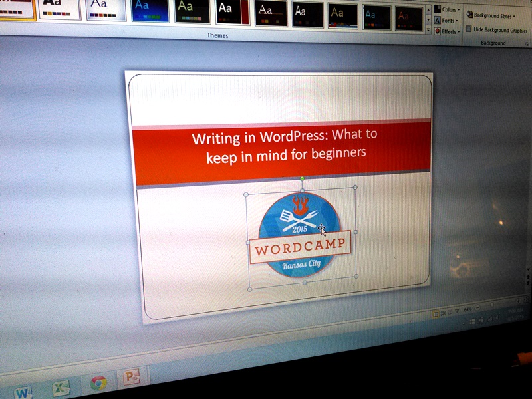Open the zoom dialog via the 64% level
Screen dimensions: 532x399
click(x=467, y=309)
